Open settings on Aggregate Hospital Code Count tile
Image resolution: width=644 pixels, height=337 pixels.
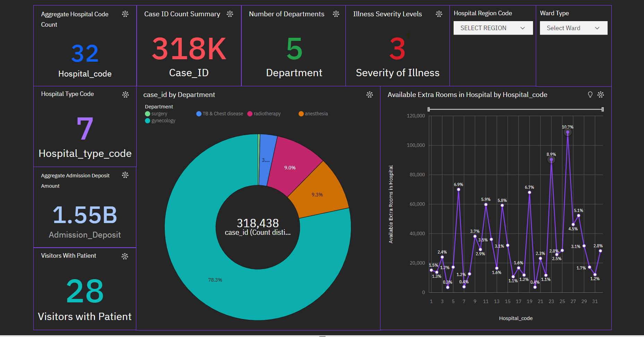pyautogui.click(x=125, y=14)
